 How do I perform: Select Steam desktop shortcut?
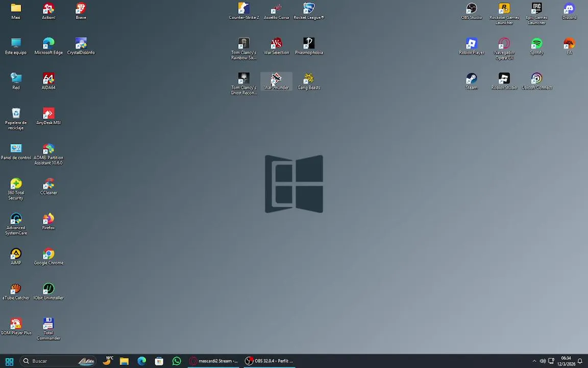coord(472,81)
